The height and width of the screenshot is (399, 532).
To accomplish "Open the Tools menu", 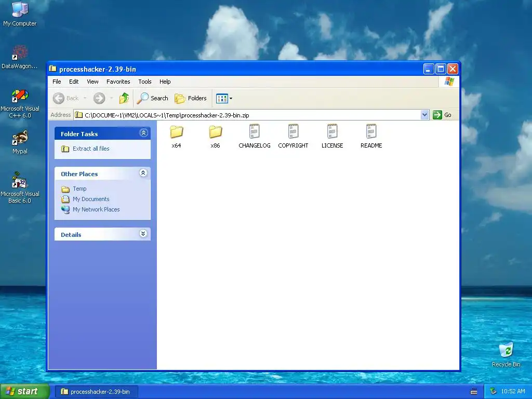I will click(x=145, y=82).
